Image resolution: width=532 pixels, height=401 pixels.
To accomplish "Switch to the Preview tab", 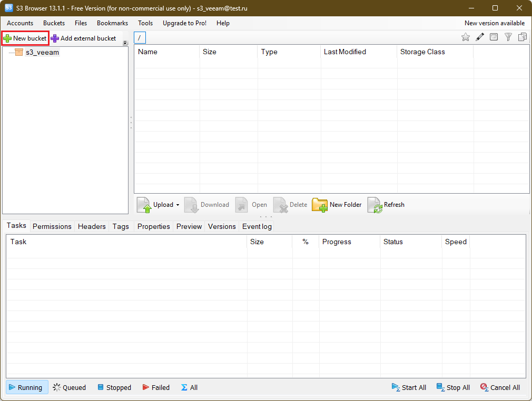I will (x=189, y=226).
